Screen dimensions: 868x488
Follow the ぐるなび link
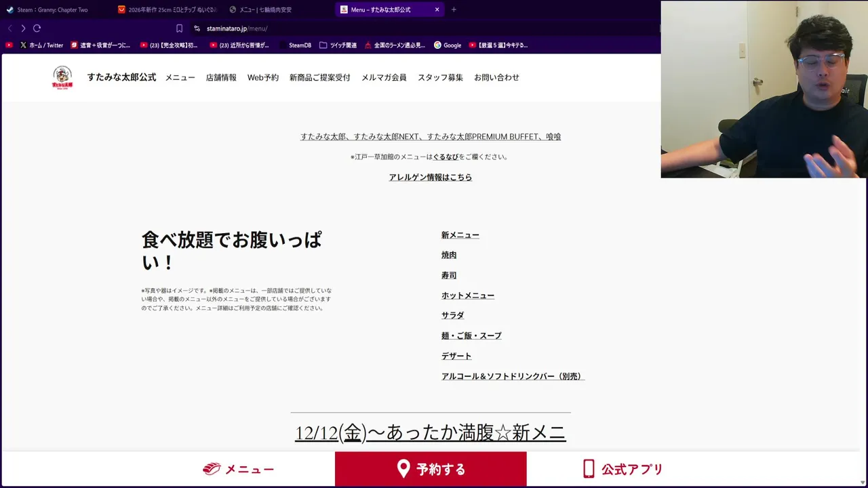coord(446,157)
